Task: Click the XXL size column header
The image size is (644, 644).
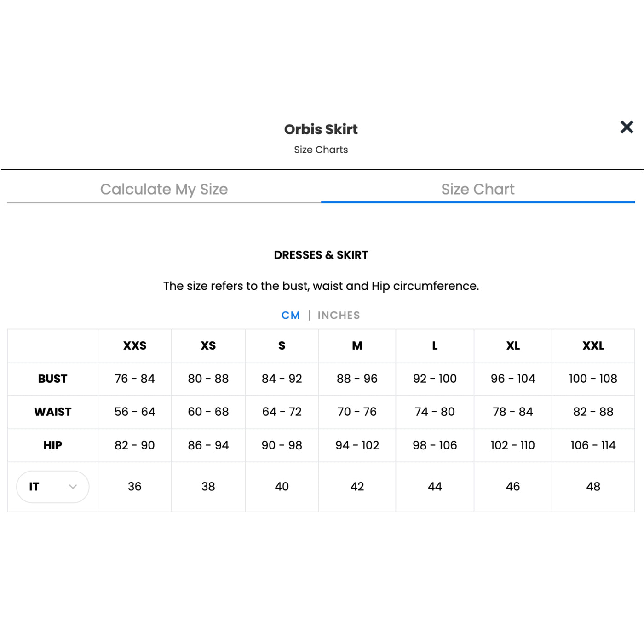Action: pyautogui.click(x=593, y=345)
